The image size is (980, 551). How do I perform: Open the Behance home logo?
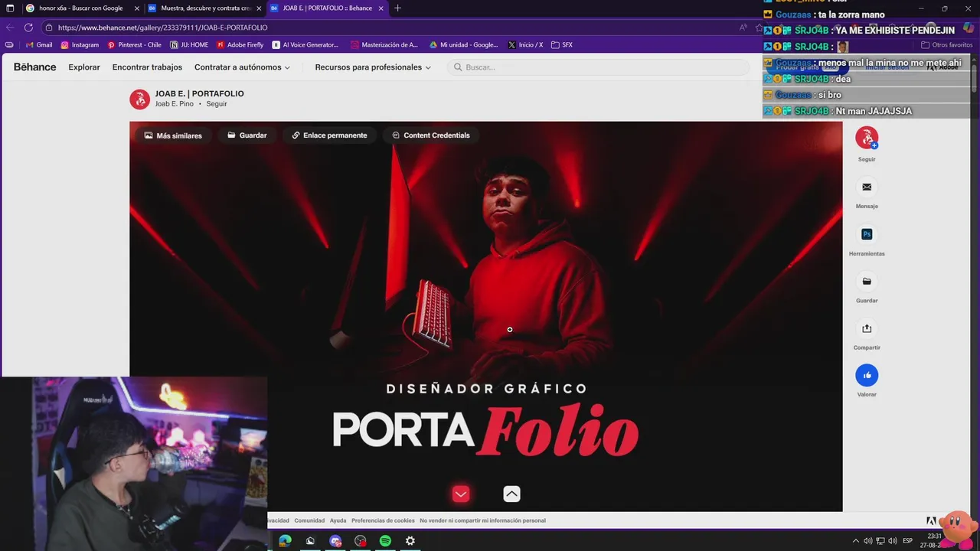pos(34,67)
